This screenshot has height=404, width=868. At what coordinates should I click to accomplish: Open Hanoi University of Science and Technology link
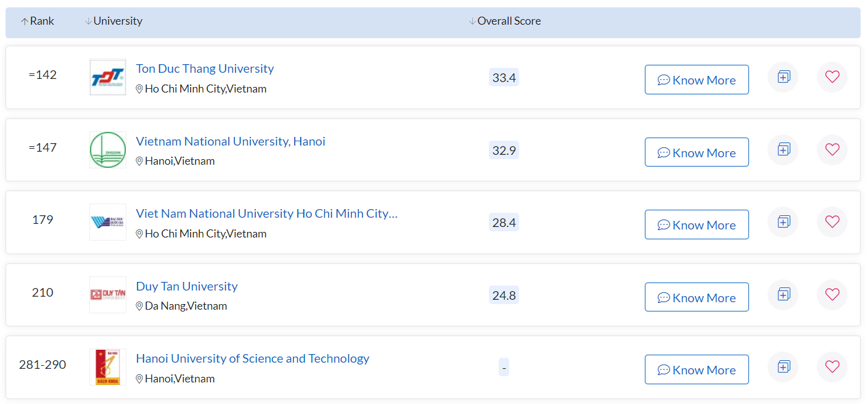point(252,358)
